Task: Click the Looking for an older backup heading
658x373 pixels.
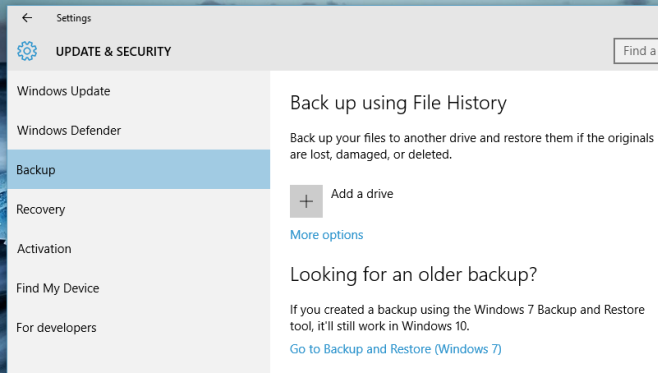Action: point(413,275)
